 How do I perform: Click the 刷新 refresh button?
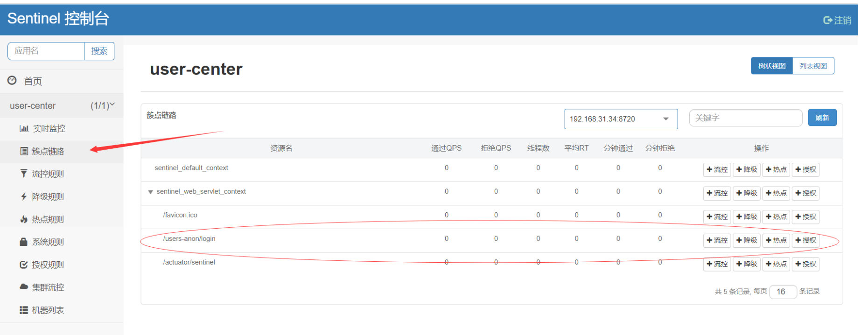[x=822, y=118]
